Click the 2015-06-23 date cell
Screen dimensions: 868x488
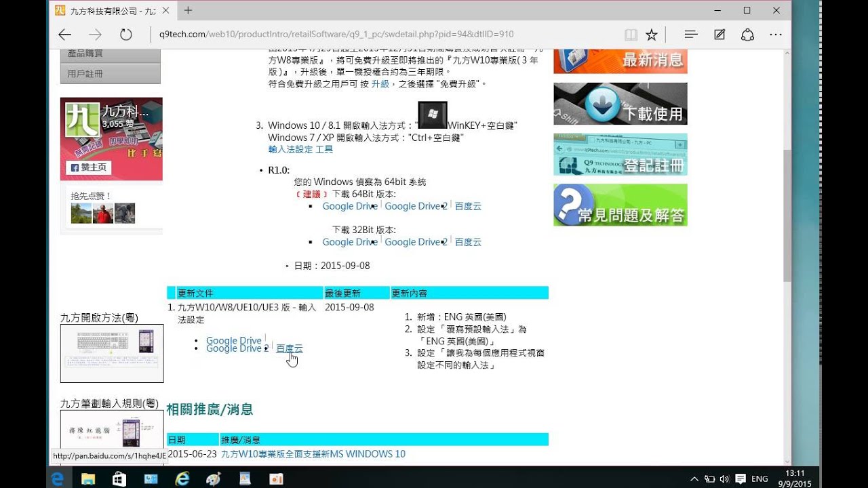pos(192,454)
